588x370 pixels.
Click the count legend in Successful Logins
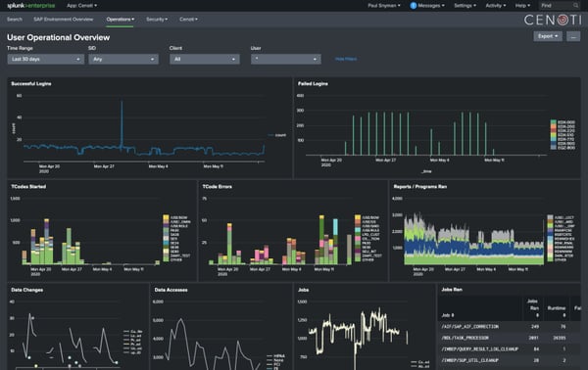coord(277,135)
